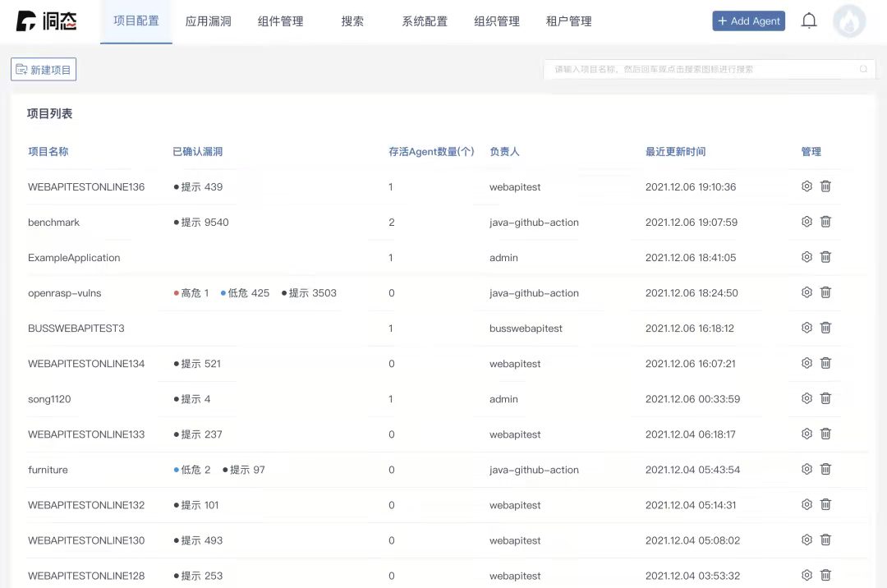887x588 pixels.
Task: Click 提示 9540 tag of benchmark
Action: [201, 223]
